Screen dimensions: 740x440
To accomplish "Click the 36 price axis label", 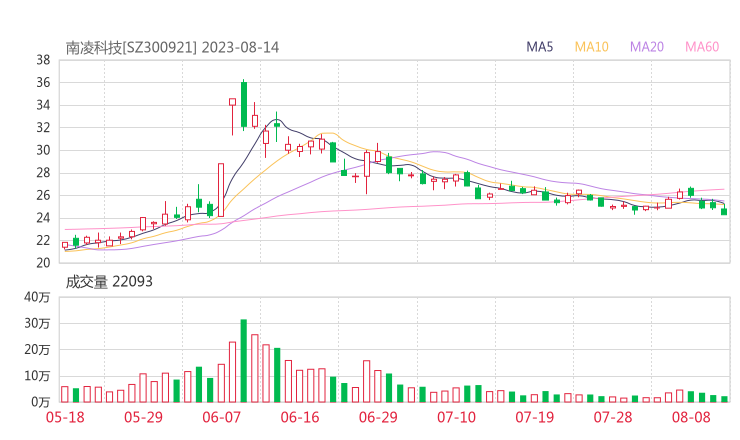I will (x=43, y=83).
